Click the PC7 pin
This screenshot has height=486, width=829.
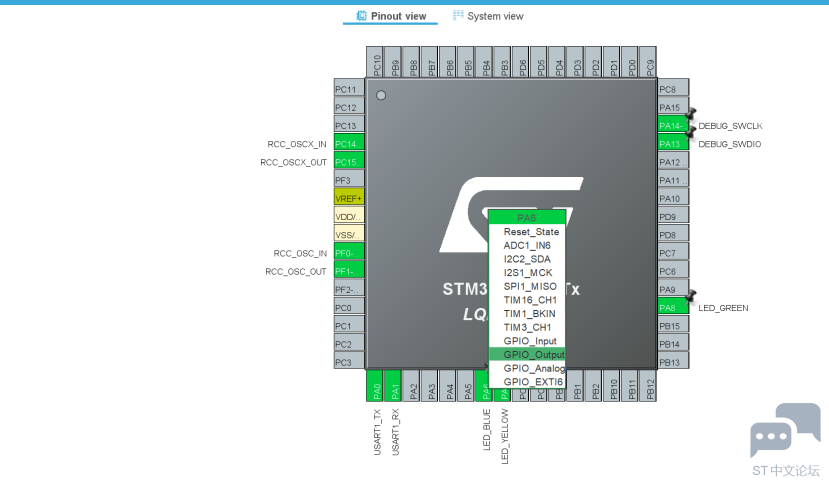(x=674, y=253)
